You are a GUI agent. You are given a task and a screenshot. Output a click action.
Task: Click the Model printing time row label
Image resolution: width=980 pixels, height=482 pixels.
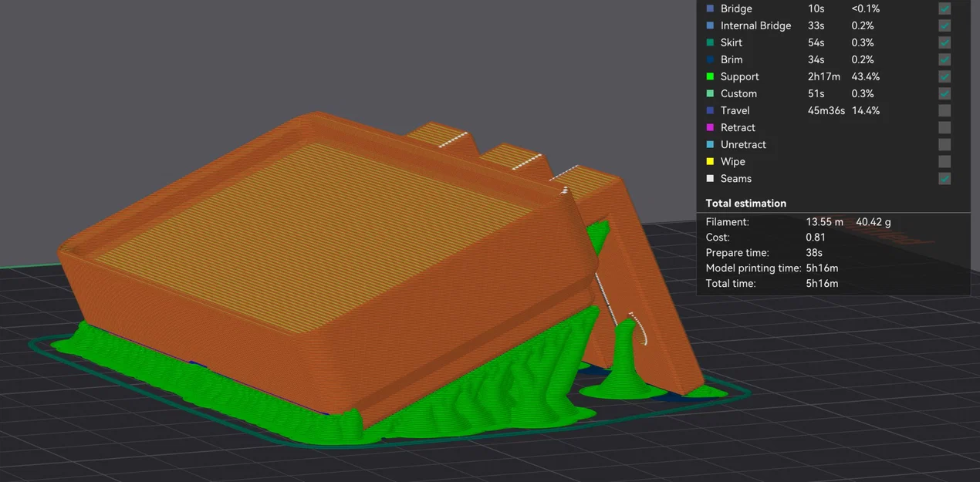click(x=753, y=268)
